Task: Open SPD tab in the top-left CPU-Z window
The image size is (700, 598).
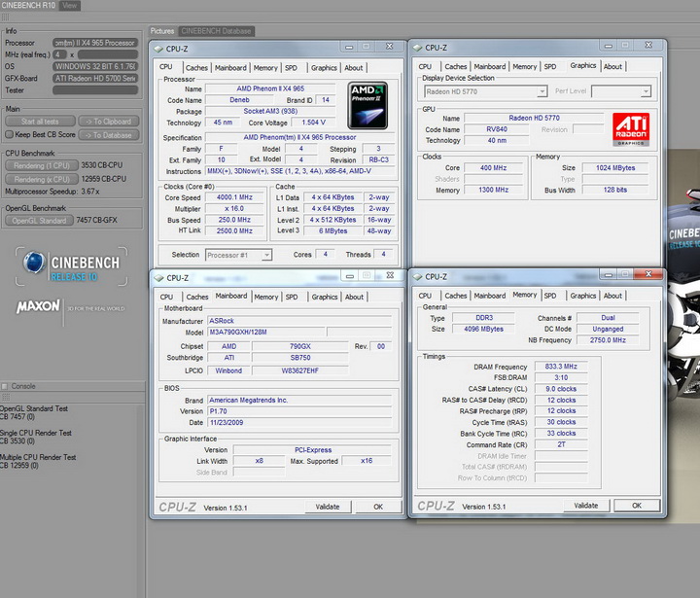Action: 291,68
